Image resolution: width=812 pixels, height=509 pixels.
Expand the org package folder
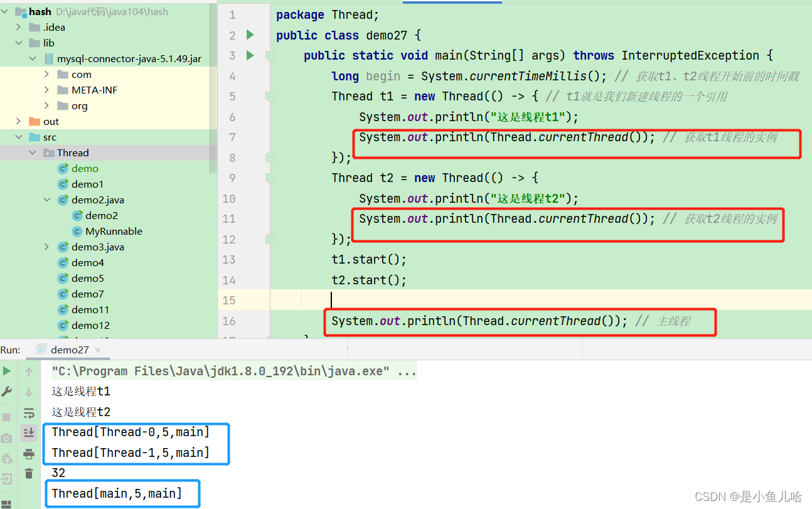46,105
